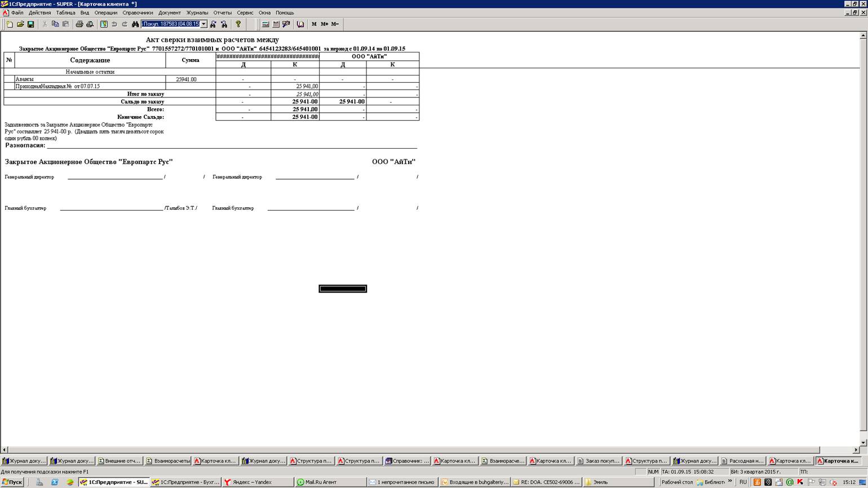868x488 pixels.
Task: Open the Операции menu
Action: coord(105,12)
